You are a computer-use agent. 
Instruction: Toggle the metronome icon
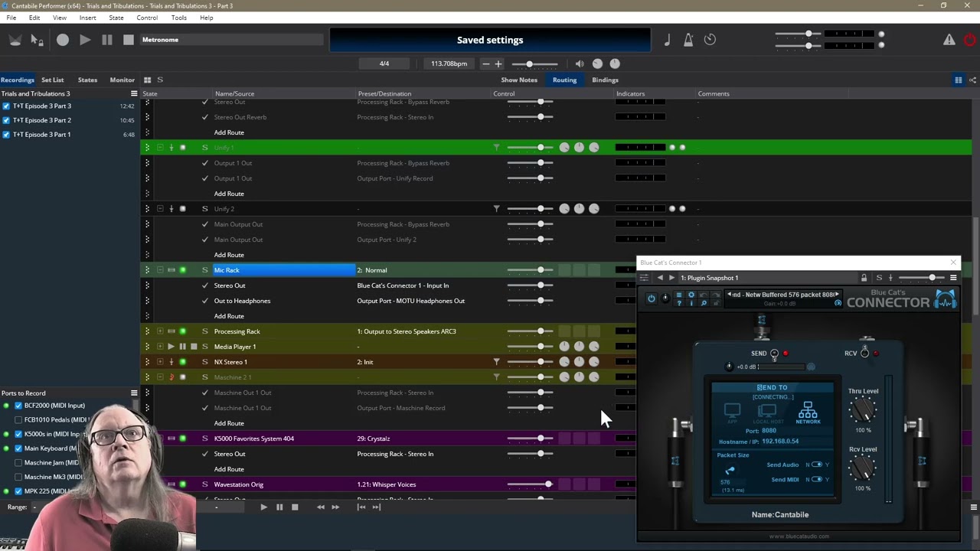688,40
